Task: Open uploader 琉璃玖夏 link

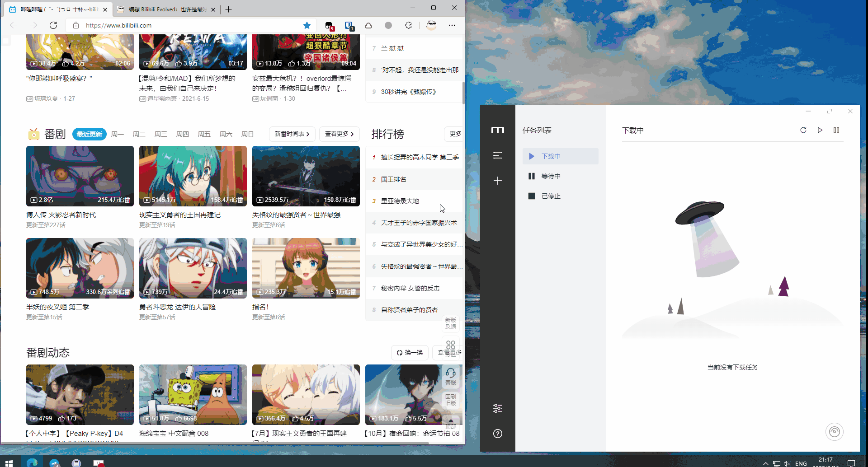Action: [46, 98]
